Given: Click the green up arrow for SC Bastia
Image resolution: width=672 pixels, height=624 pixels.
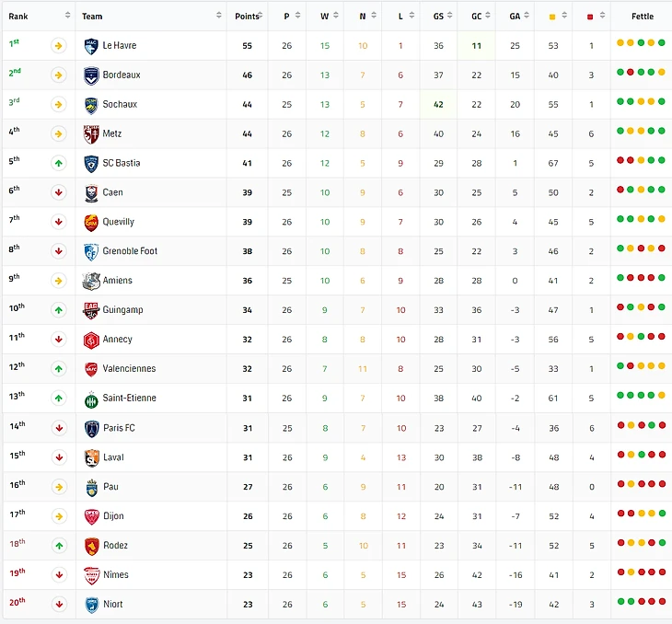Looking at the screenshot, I should coord(59,163).
